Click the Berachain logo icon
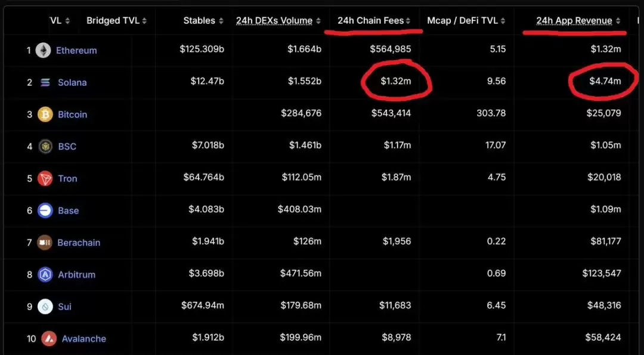Image resolution: width=644 pixels, height=355 pixels. (x=45, y=243)
